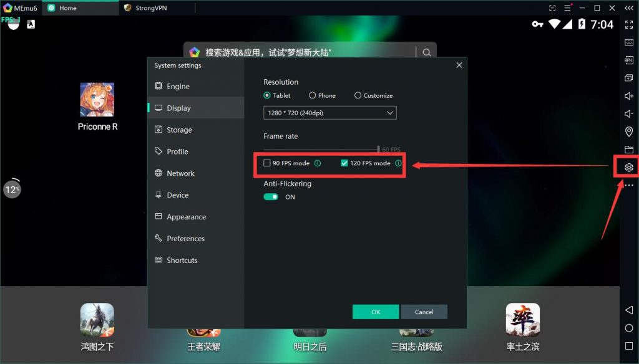This screenshot has height=364, width=639.
Task: Select the Phone resolution radio button
Action: click(312, 95)
